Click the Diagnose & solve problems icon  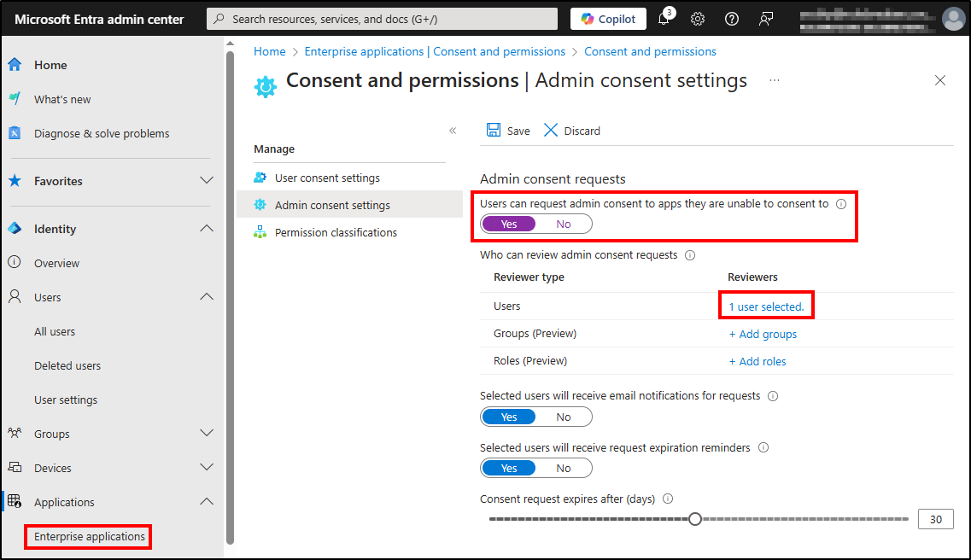17,133
